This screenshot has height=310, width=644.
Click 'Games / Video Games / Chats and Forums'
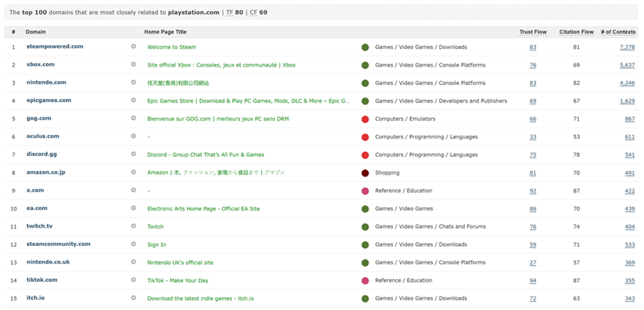431,227
